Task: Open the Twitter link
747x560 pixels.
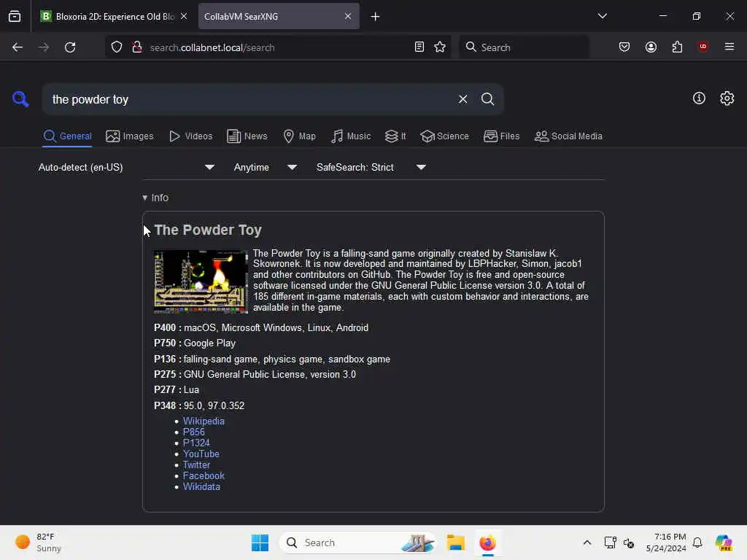Action: 196,464
